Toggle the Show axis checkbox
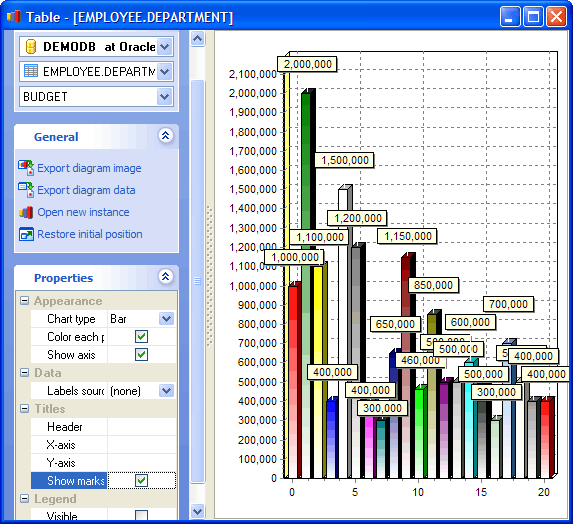573x524 pixels. click(x=141, y=354)
